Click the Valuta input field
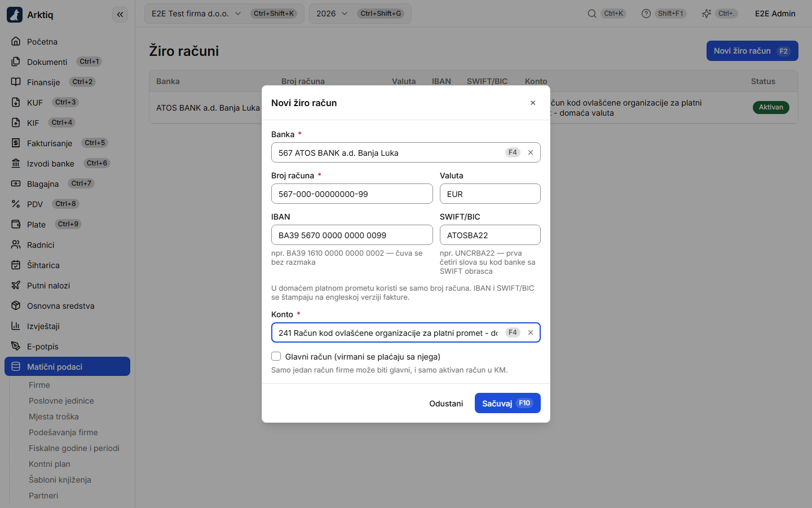This screenshot has width=812, height=508. point(490,194)
